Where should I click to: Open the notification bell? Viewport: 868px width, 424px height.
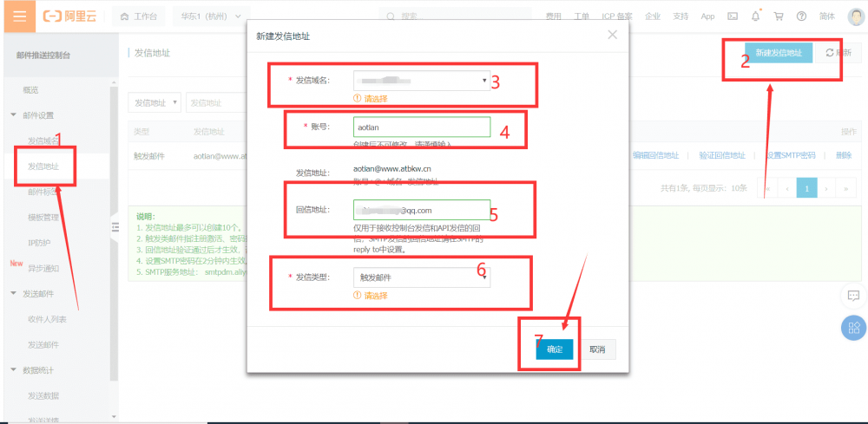(x=756, y=16)
